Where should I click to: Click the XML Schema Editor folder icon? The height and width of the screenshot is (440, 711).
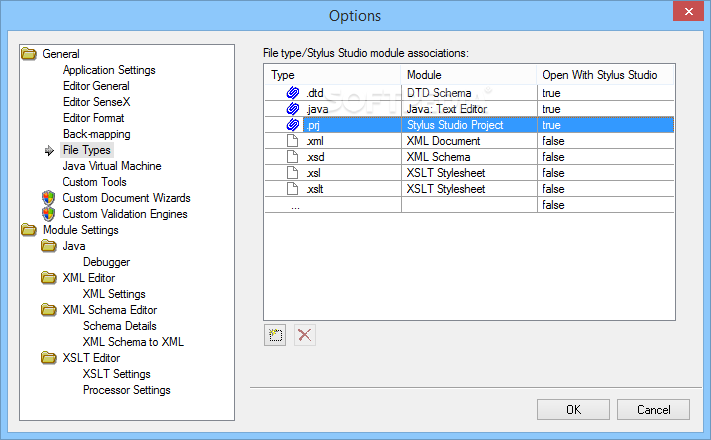click(49, 310)
